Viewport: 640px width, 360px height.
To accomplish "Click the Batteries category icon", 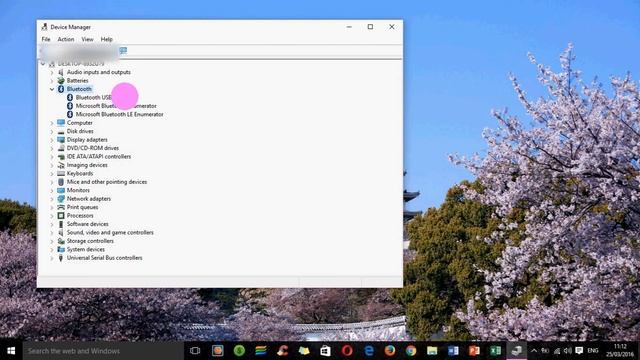I will tap(61, 80).
